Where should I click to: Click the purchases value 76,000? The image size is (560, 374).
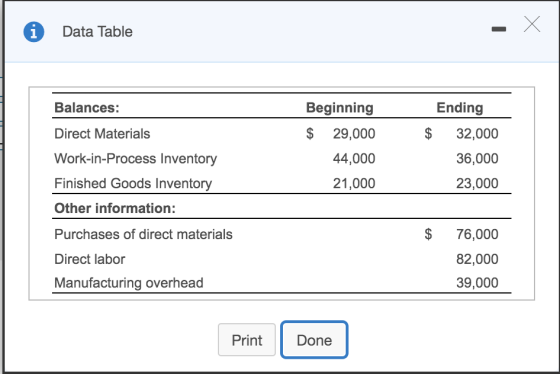click(477, 235)
